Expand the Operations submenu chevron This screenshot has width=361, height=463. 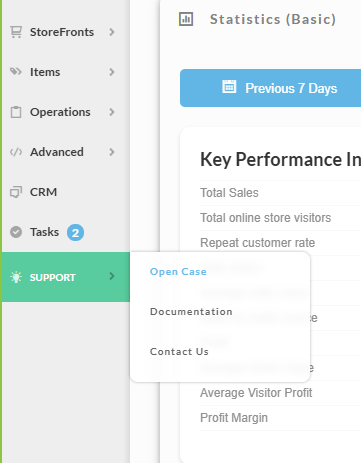coord(112,112)
